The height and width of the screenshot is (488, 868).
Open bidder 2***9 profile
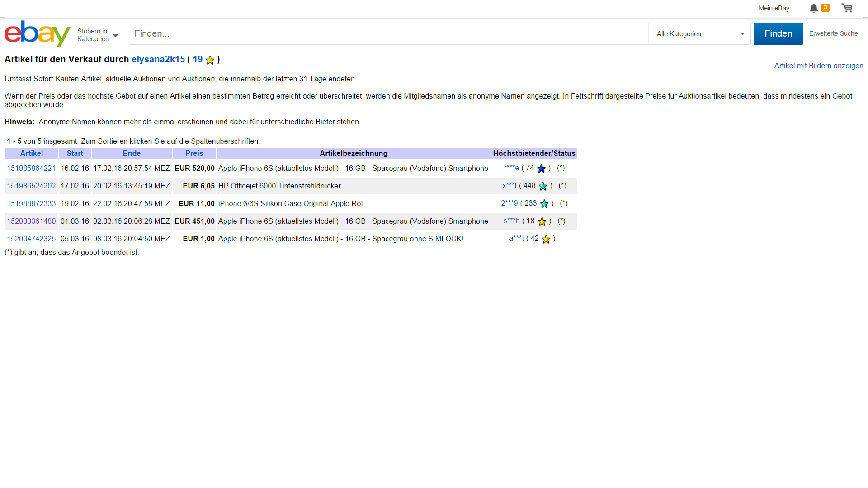[509, 203]
